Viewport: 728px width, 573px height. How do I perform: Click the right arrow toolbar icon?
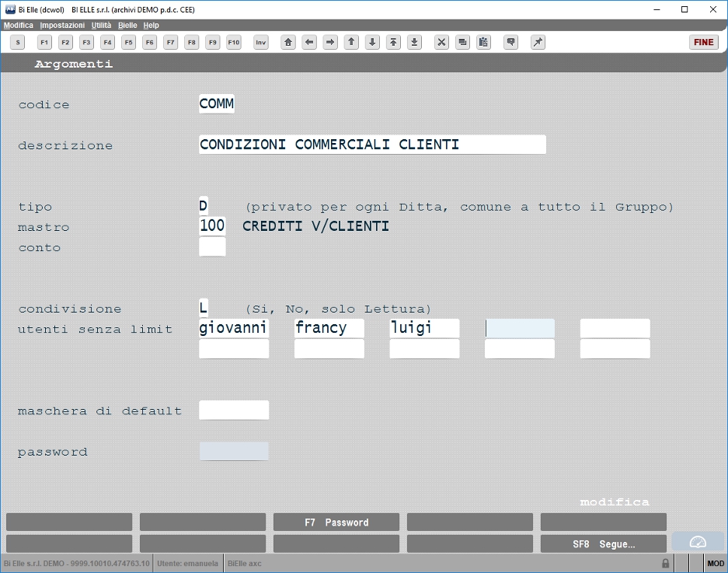pos(330,42)
